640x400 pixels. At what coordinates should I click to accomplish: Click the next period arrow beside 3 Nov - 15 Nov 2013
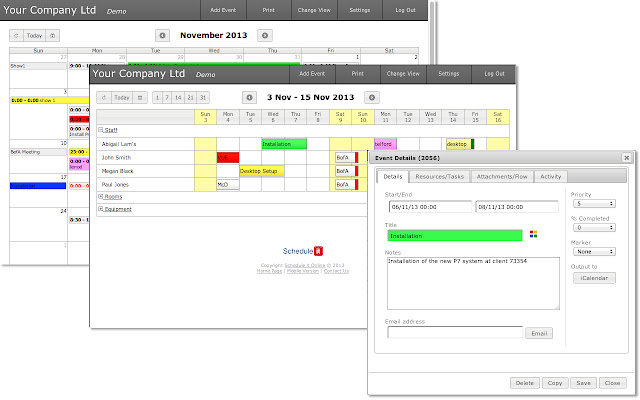coord(372,98)
